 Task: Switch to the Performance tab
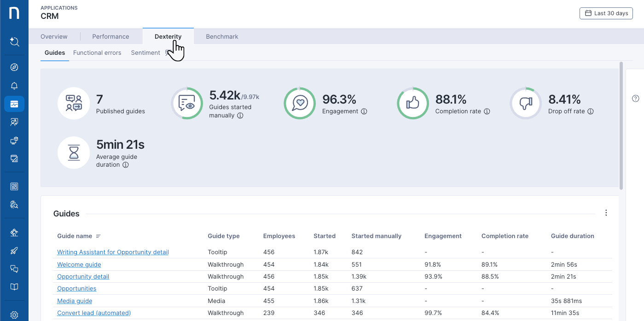tap(110, 36)
